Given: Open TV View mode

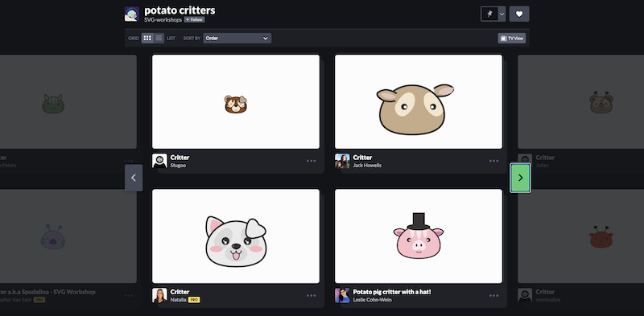Looking at the screenshot, I should coord(512,38).
